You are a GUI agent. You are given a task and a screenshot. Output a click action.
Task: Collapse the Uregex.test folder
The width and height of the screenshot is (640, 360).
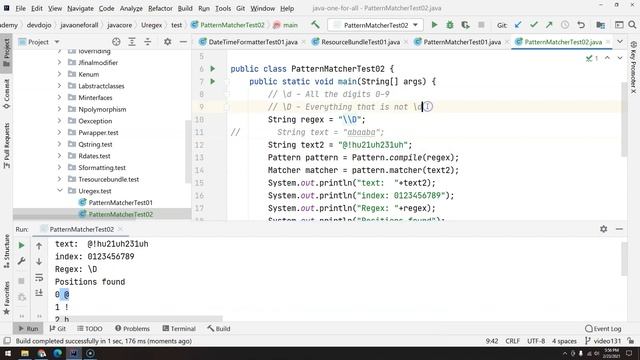[x=60, y=191]
